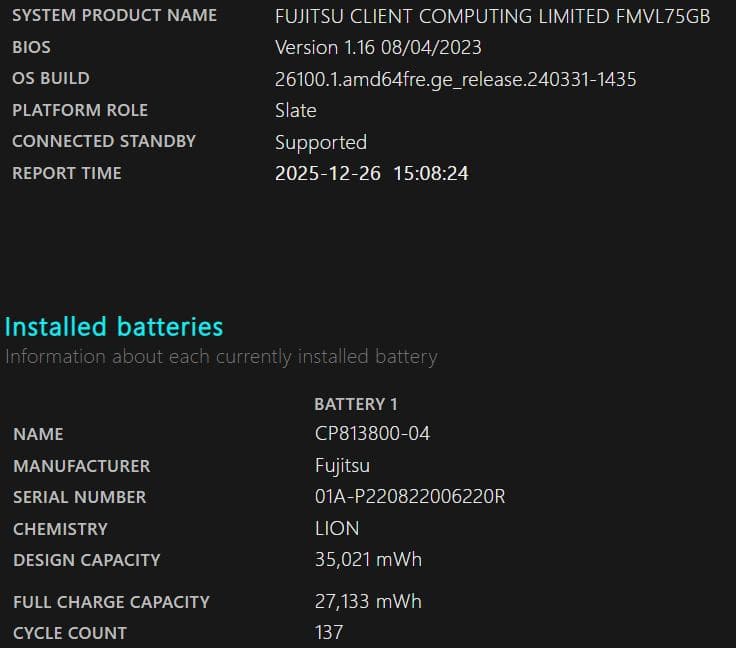This screenshot has width=736, height=648.
Task: Click the Installed batteries heading
Action: (x=114, y=327)
